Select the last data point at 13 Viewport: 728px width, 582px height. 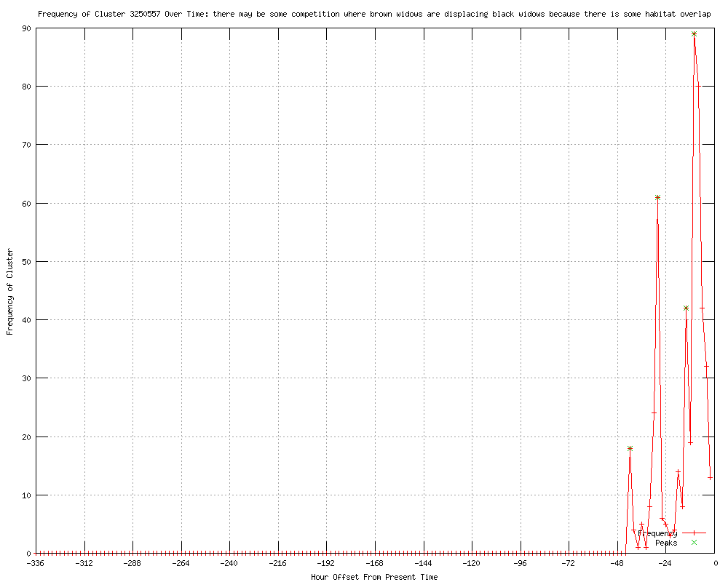[x=710, y=478]
